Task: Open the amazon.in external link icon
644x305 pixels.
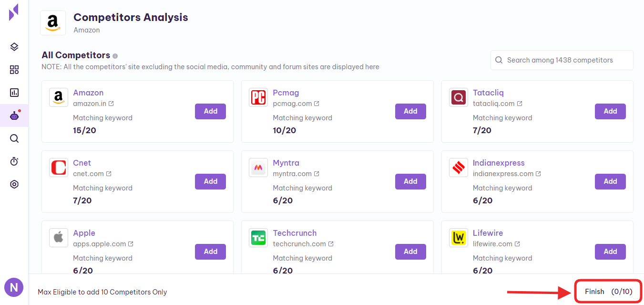Action: click(x=111, y=104)
